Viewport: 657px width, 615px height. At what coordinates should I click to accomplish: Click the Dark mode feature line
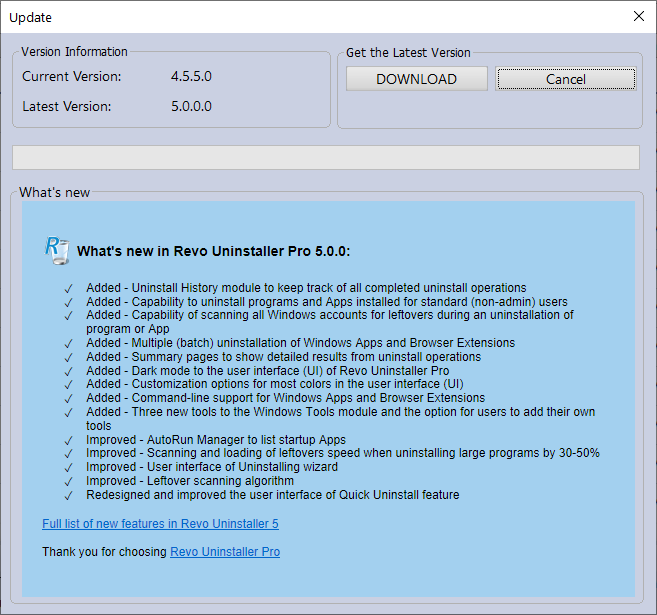tap(268, 371)
